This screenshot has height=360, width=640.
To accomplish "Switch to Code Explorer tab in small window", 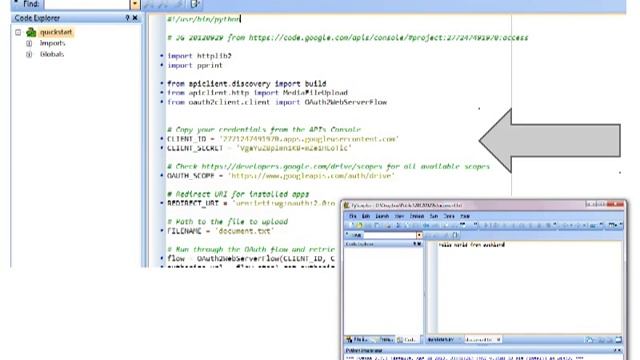I will tap(408, 340).
